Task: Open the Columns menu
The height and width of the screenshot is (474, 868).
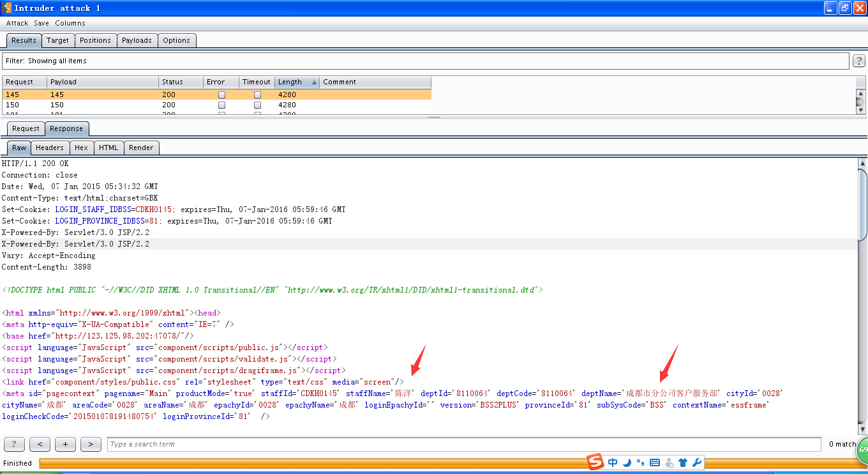Action: tap(70, 23)
